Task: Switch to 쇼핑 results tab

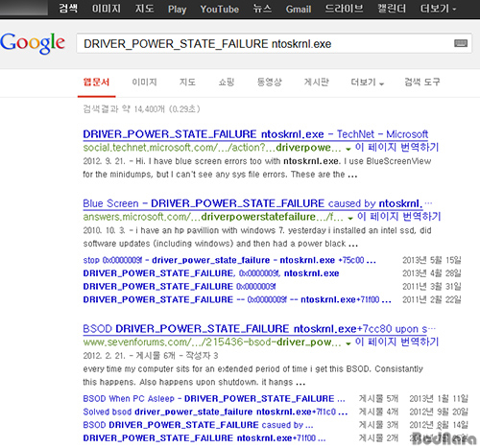Action: coord(227,83)
